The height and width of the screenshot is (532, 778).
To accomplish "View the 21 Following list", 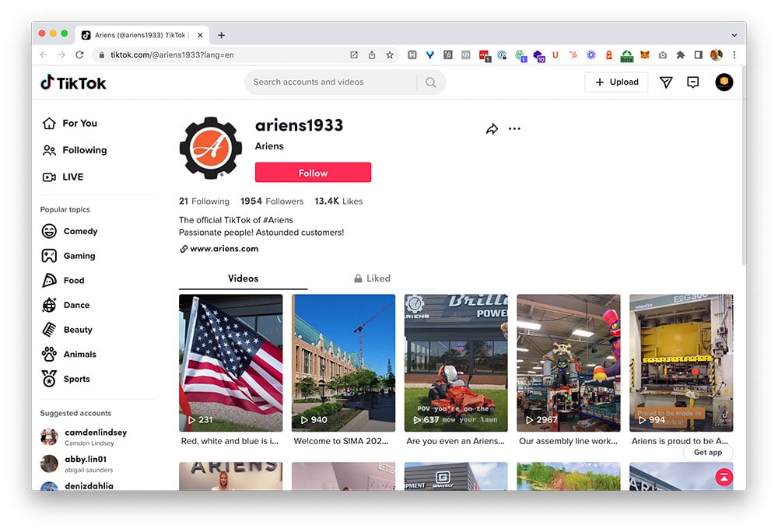I will [204, 201].
